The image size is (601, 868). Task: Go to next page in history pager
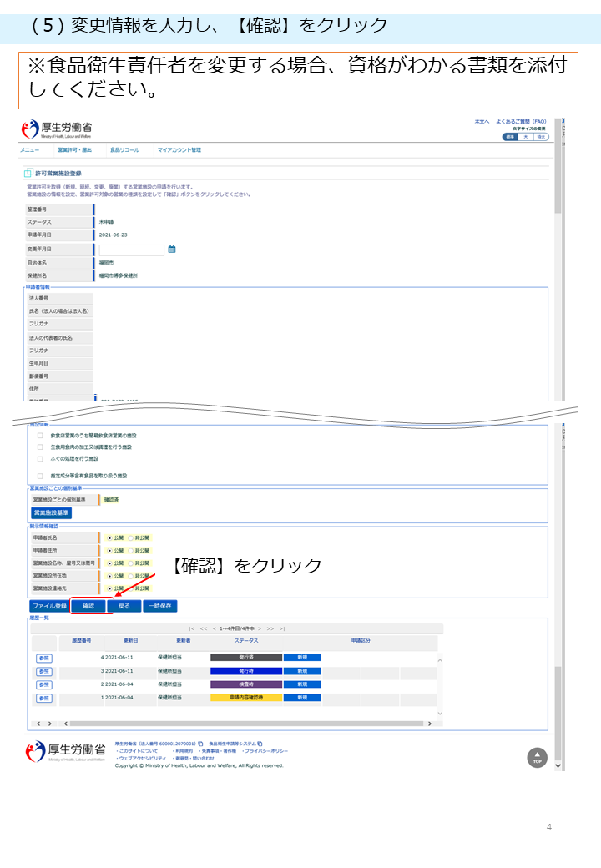click(x=260, y=628)
